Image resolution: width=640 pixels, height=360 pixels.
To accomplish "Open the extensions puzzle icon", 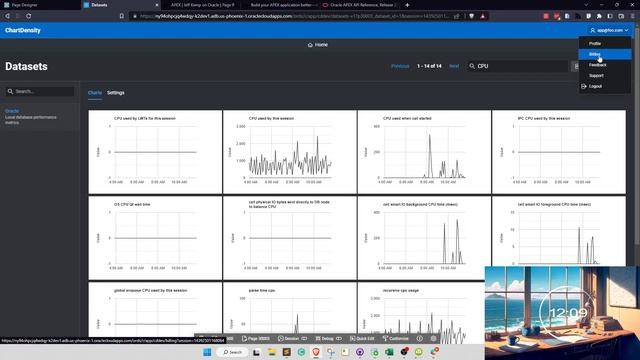I will tap(599, 16).
